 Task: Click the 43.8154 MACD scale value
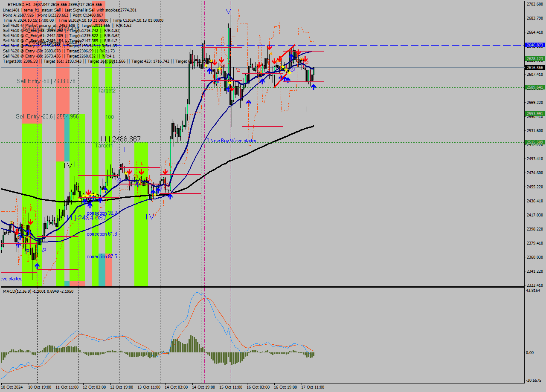(533, 291)
